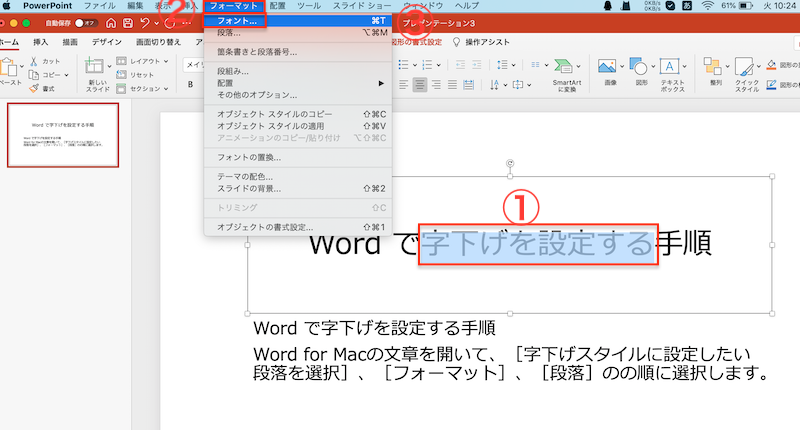The image size is (800, 430).
Task: Click the Cut scissors icon
Action: [x=34, y=61]
